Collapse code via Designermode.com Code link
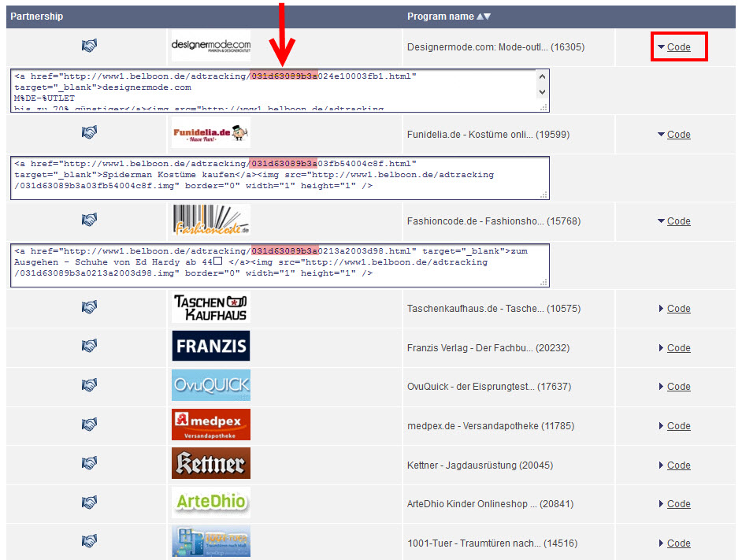The width and height of the screenshot is (742, 560). 678,47
